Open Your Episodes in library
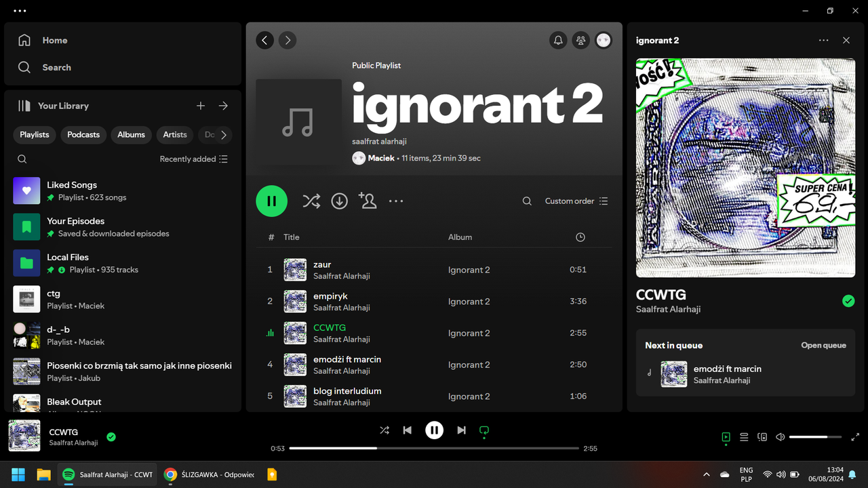Screen dimensions: 868x488 pos(123,227)
